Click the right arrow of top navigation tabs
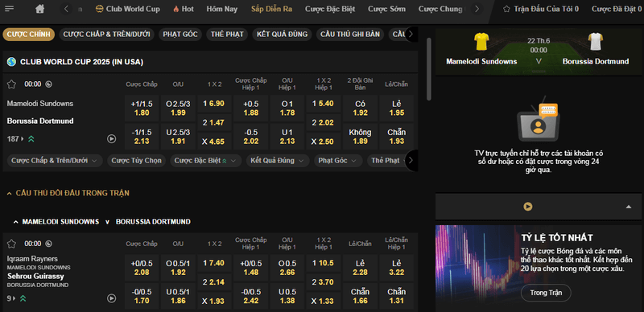 477,9
